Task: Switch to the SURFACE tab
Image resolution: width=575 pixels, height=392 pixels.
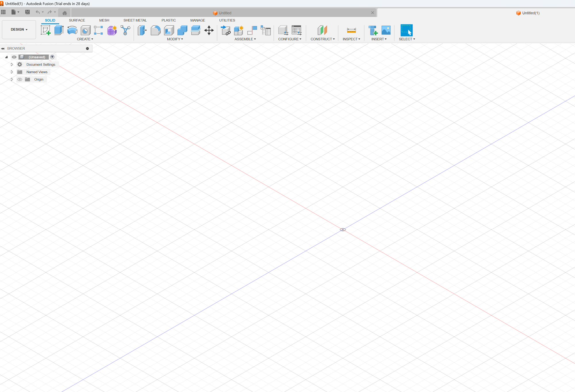Action: 77,20
